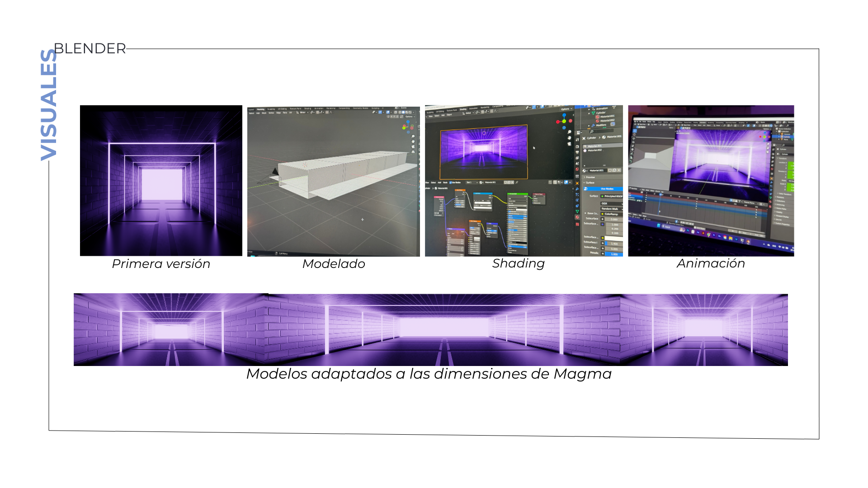This screenshot has height=488, width=868.
Task: Select the Shading workspace tab in Shading screenshot
Action: [463, 109]
